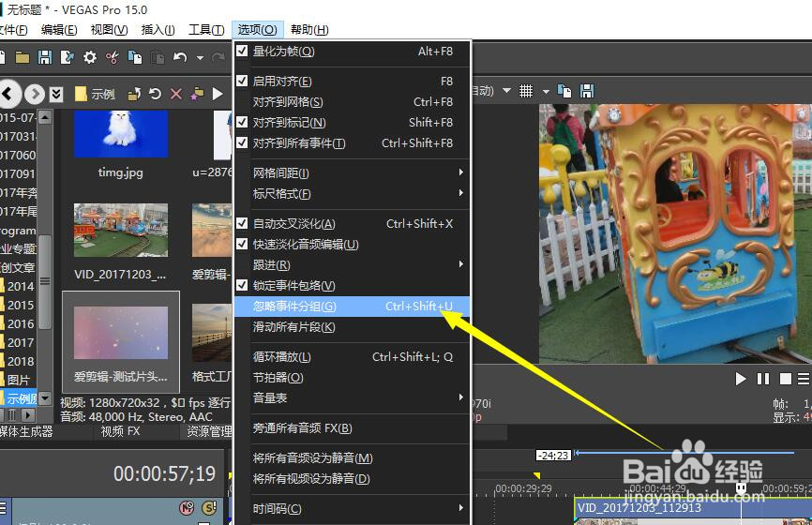Image resolution: width=812 pixels, height=525 pixels.
Task: Expand the 跟进 submenu
Action: click(353, 264)
